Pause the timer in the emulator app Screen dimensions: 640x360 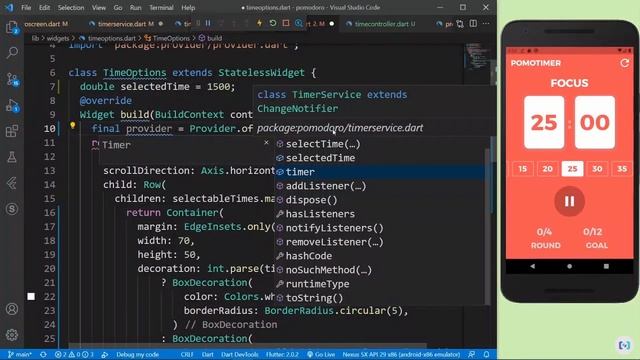tap(569, 201)
